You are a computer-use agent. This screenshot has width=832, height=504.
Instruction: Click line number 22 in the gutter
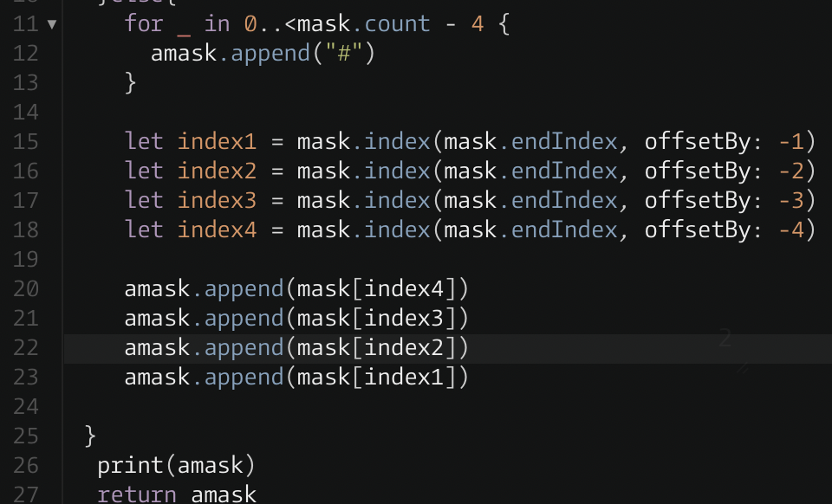coord(25,348)
